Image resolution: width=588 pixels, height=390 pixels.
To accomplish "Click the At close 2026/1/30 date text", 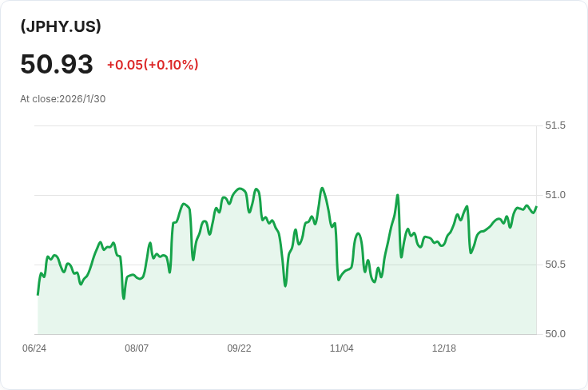I will point(63,99).
